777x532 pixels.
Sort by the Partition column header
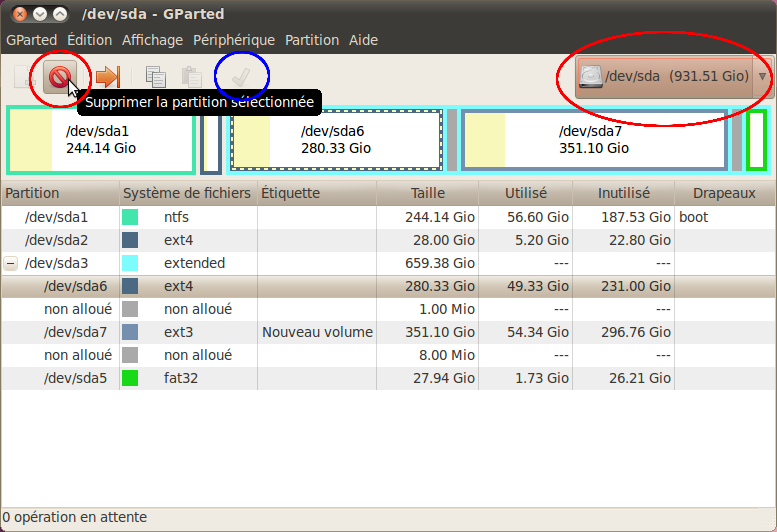coord(60,193)
